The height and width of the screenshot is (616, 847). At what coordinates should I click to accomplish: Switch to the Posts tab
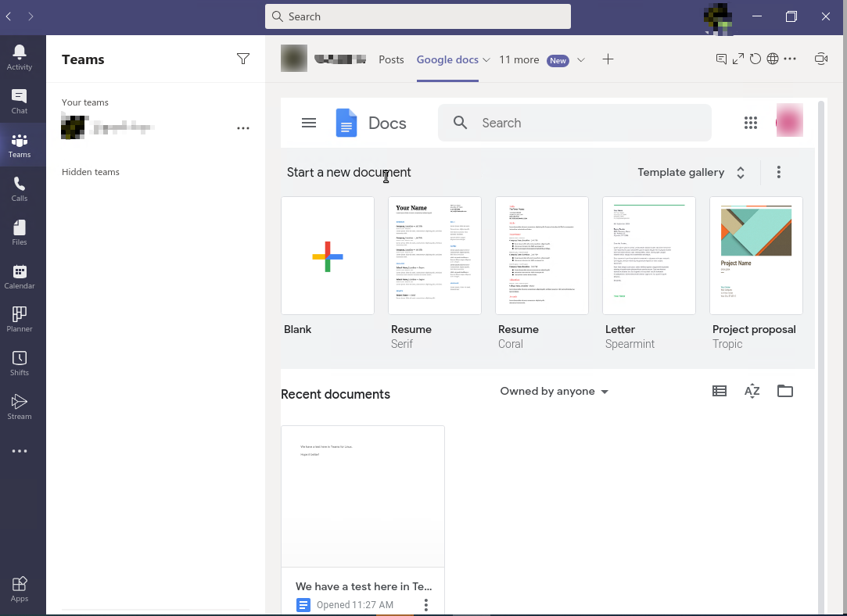click(391, 59)
